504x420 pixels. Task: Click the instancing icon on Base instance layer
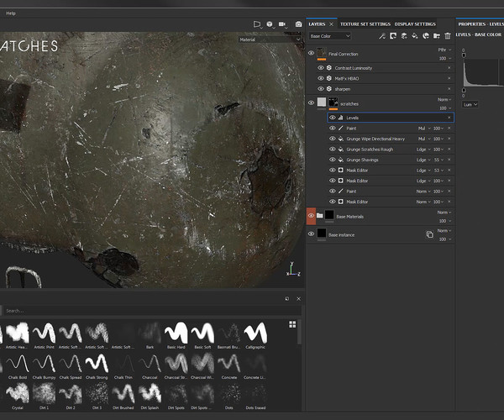[x=429, y=234]
